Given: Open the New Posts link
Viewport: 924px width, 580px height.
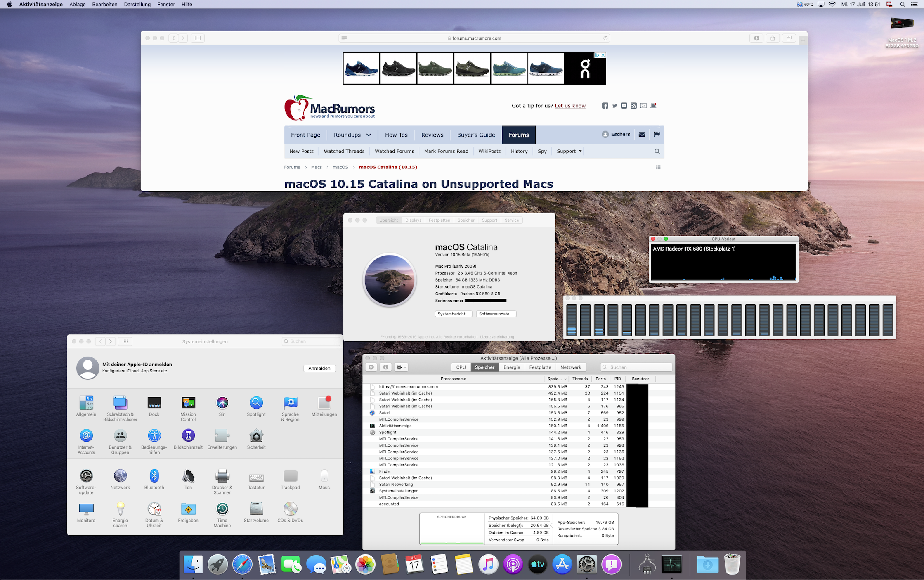Looking at the screenshot, I should coord(301,152).
